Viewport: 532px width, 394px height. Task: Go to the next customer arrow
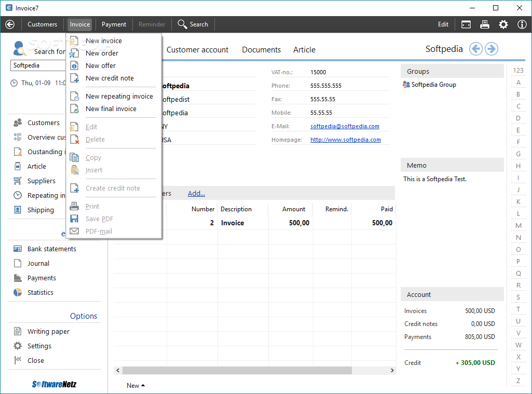pos(492,49)
